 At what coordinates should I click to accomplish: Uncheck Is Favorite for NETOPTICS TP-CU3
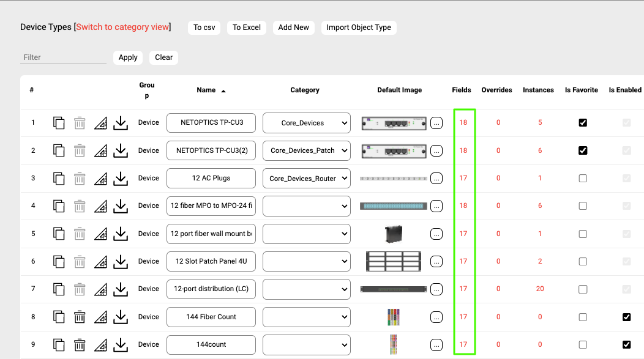[583, 123]
